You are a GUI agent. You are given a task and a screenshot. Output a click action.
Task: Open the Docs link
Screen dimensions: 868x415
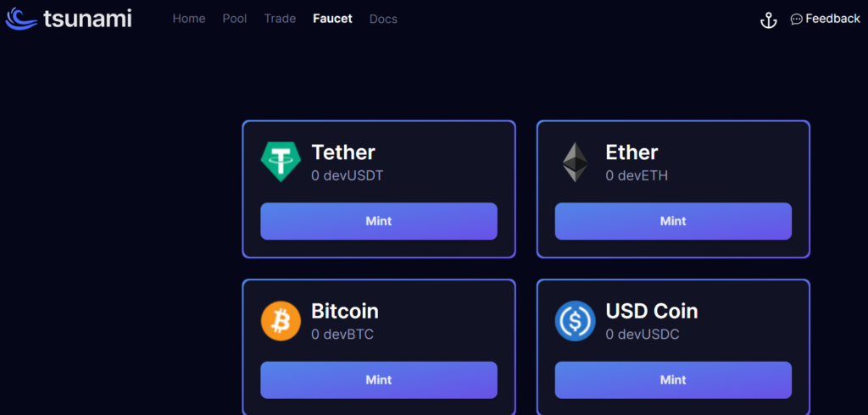click(x=383, y=19)
